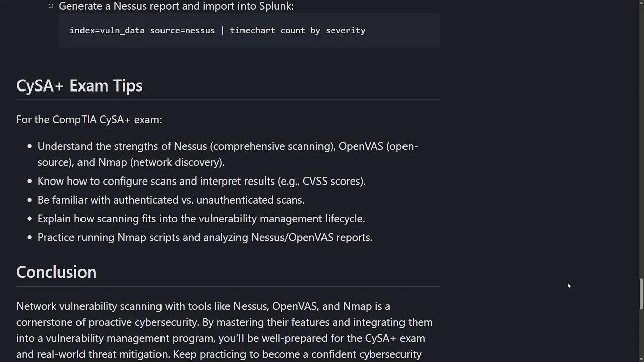Click the bullet beside Know how to configure scans
The width and height of the screenshot is (644, 362).
(30, 181)
